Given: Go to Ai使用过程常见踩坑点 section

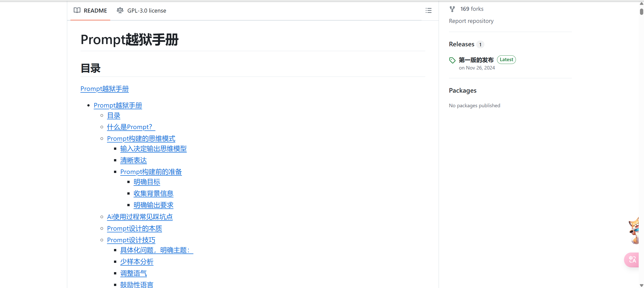Looking at the screenshot, I should [x=140, y=217].
